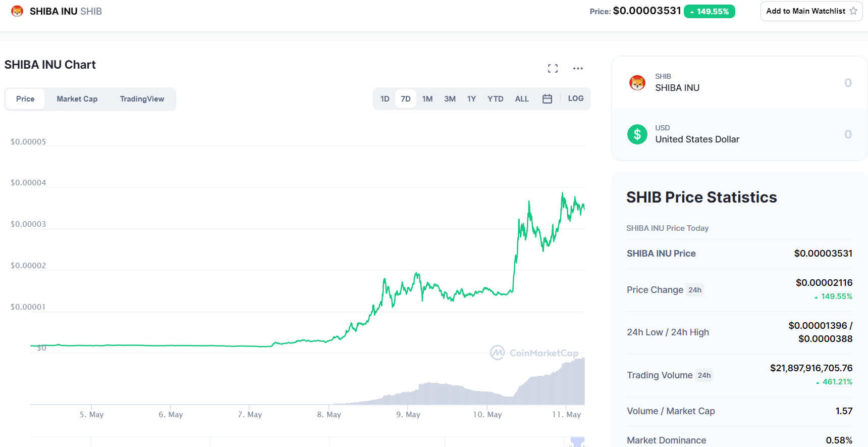Toggle LOG scale on the chart
868x447 pixels.
[575, 98]
